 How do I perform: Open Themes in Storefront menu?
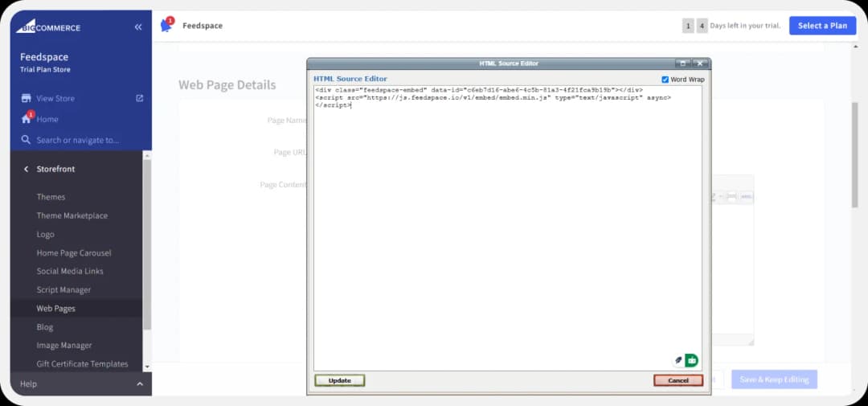click(x=51, y=197)
